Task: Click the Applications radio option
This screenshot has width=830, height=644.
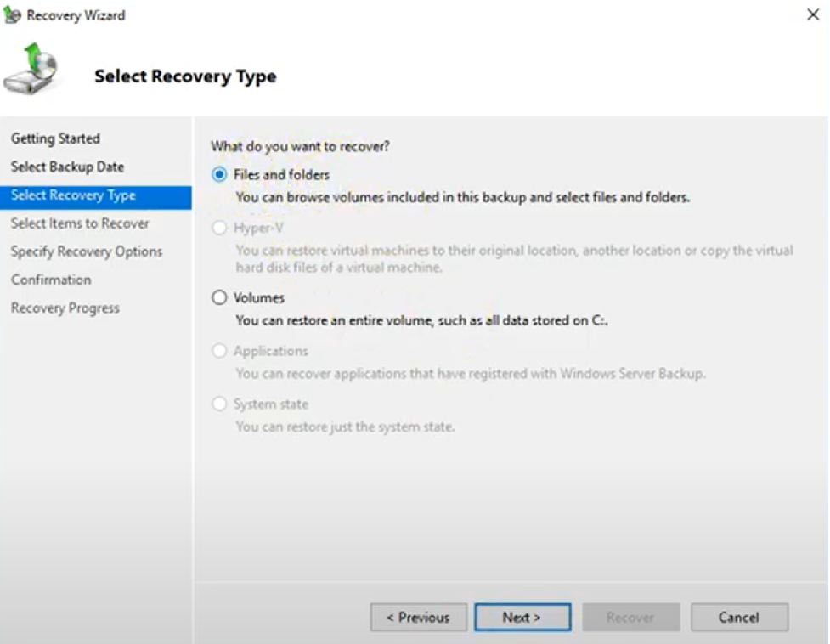Action: pyautogui.click(x=220, y=351)
